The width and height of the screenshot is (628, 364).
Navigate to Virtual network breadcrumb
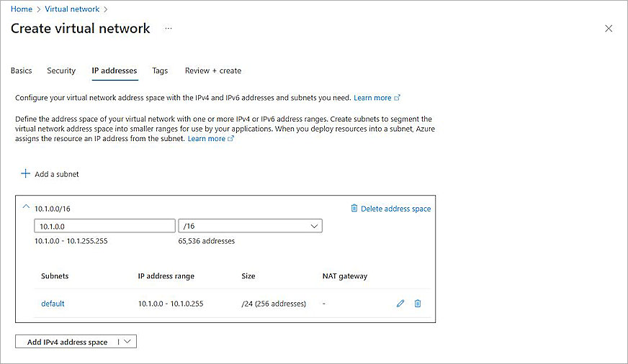[72, 9]
